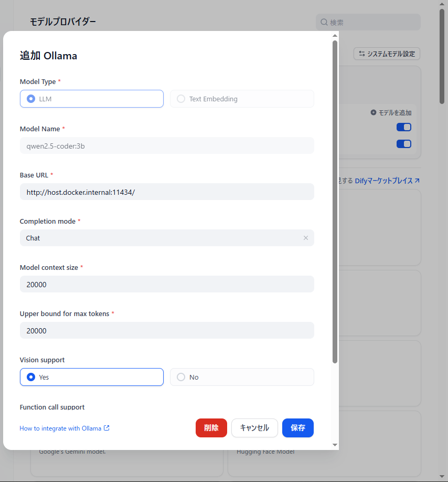Click the Upper bound for max tokens field

tap(167, 330)
